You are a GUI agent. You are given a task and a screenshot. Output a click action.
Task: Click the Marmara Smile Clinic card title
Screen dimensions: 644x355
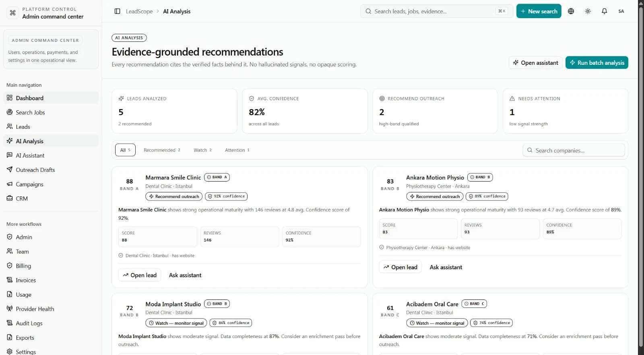[x=173, y=177]
